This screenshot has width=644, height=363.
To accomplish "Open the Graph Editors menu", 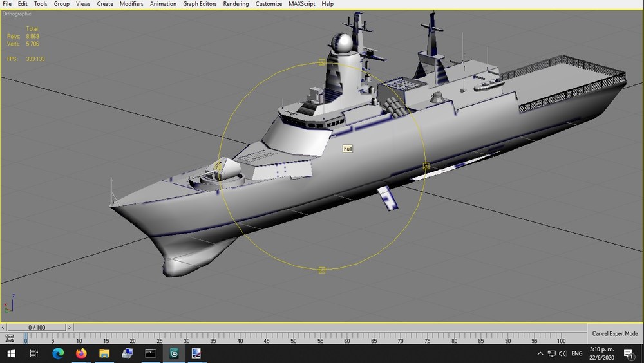I will point(200,4).
